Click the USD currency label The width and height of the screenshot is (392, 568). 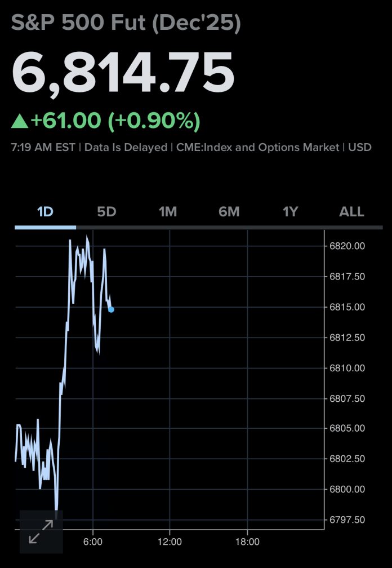(x=360, y=148)
